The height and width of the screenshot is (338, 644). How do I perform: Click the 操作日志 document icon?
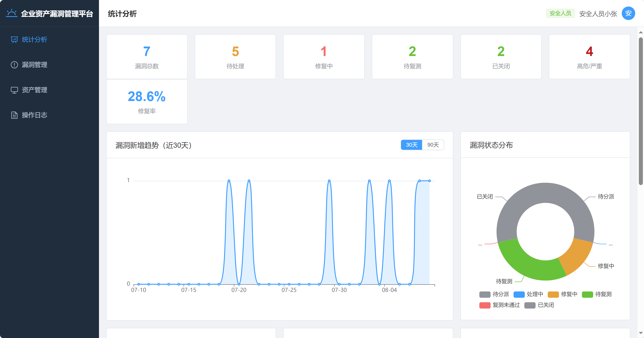[x=14, y=115]
